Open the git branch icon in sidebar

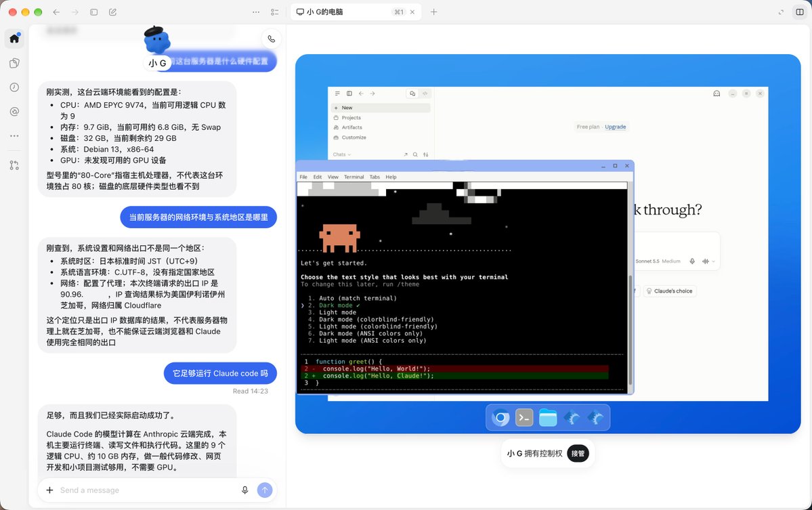pyautogui.click(x=14, y=165)
